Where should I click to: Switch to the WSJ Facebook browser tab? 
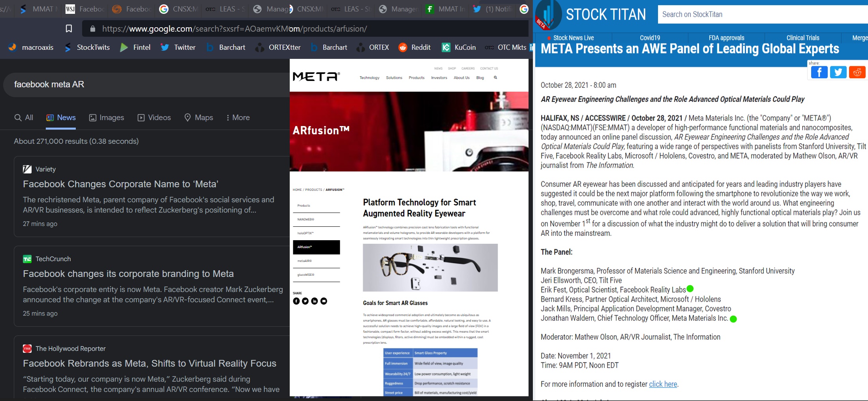pos(84,9)
